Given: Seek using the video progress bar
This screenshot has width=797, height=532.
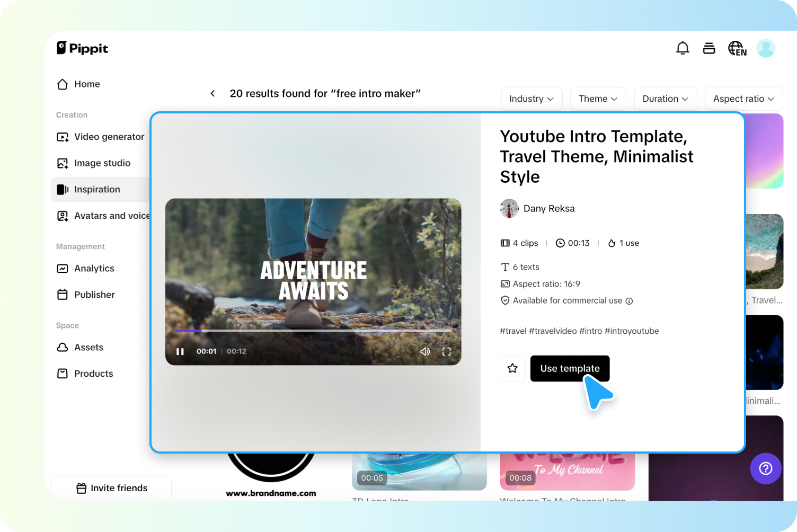Looking at the screenshot, I should click(314, 330).
